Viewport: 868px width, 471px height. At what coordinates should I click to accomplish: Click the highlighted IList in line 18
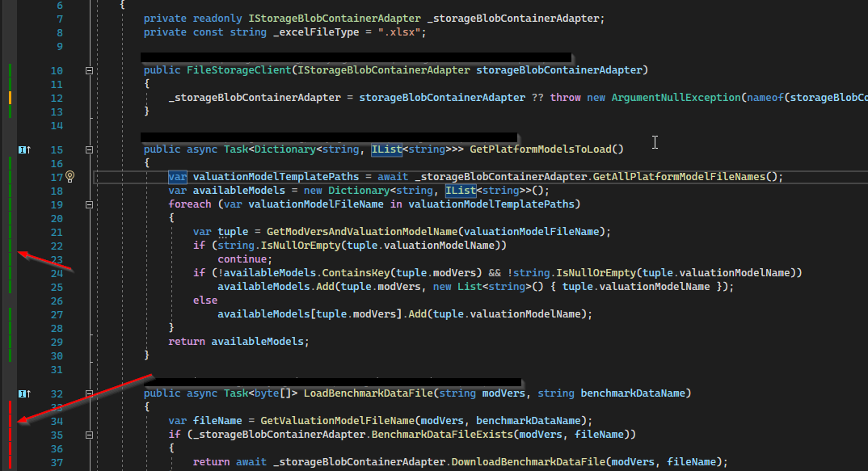[x=460, y=191]
